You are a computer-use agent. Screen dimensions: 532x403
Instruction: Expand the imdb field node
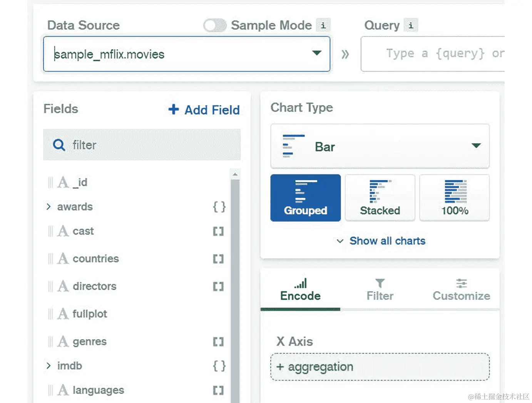pos(49,366)
